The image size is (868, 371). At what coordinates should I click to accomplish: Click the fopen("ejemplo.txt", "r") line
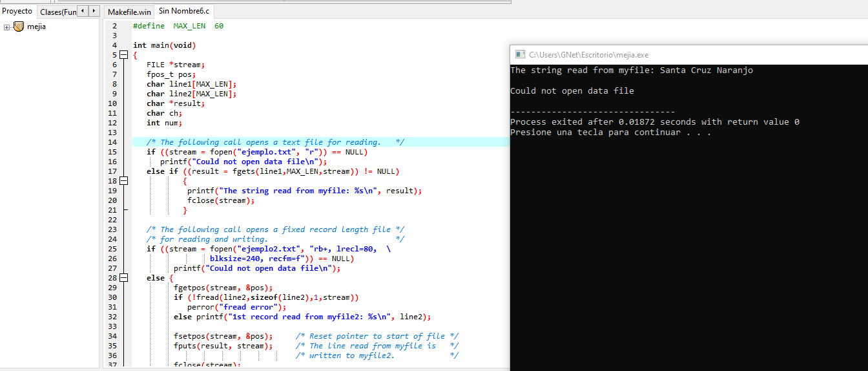[x=257, y=152]
